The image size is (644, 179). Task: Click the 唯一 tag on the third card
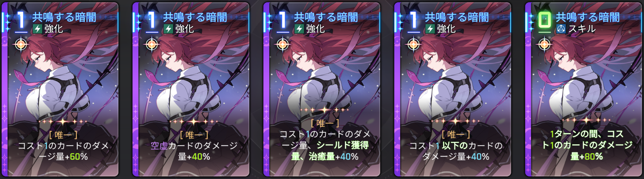coord(325,124)
